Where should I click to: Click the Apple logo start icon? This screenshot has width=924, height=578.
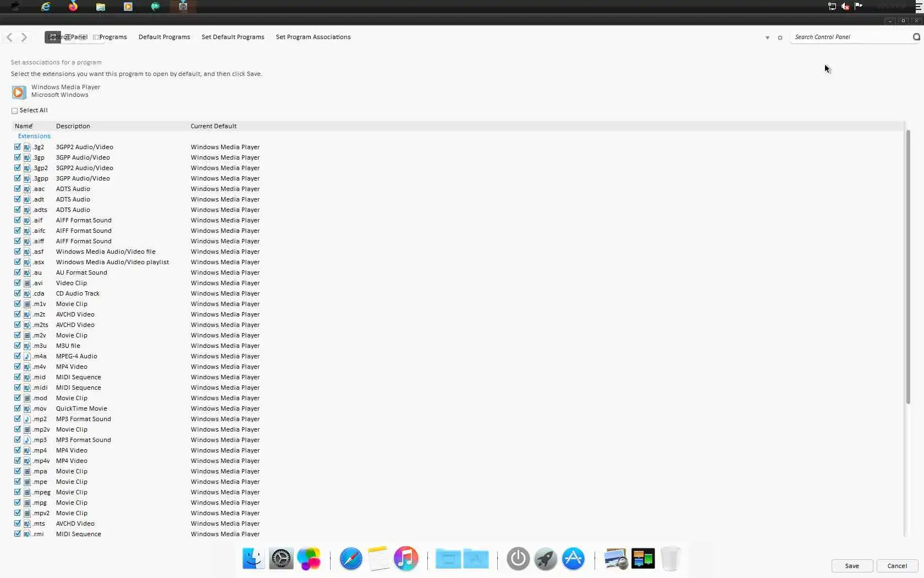click(15, 7)
